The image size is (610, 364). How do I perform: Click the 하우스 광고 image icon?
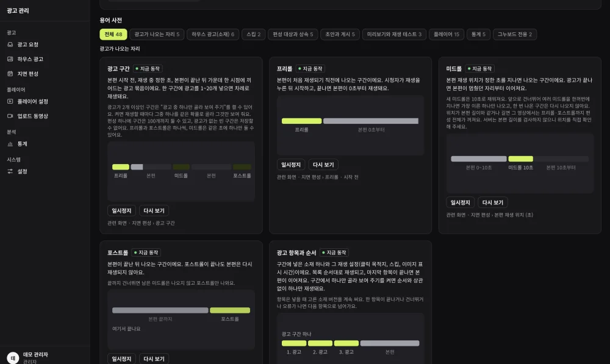tap(10, 59)
